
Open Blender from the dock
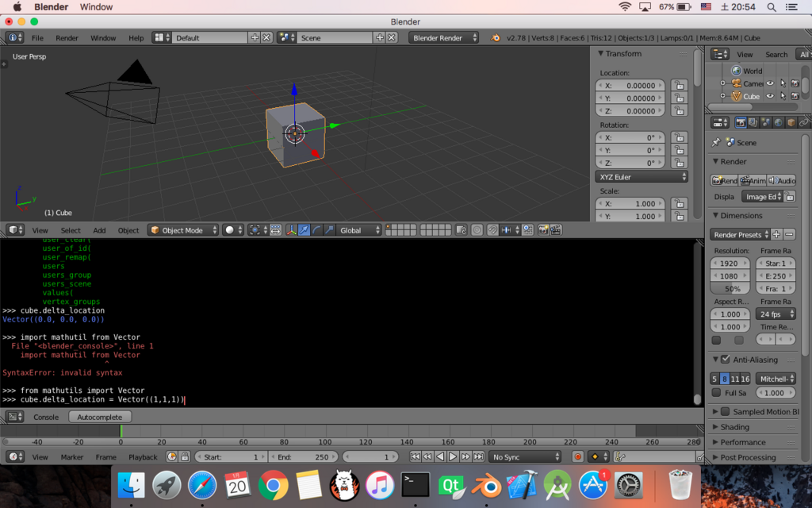click(486, 486)
